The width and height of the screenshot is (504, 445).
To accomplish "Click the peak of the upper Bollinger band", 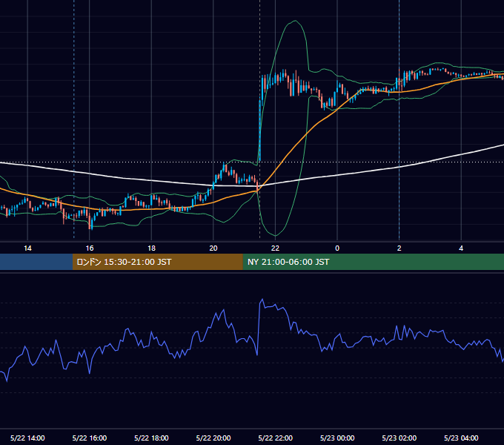I will [295, 21].
